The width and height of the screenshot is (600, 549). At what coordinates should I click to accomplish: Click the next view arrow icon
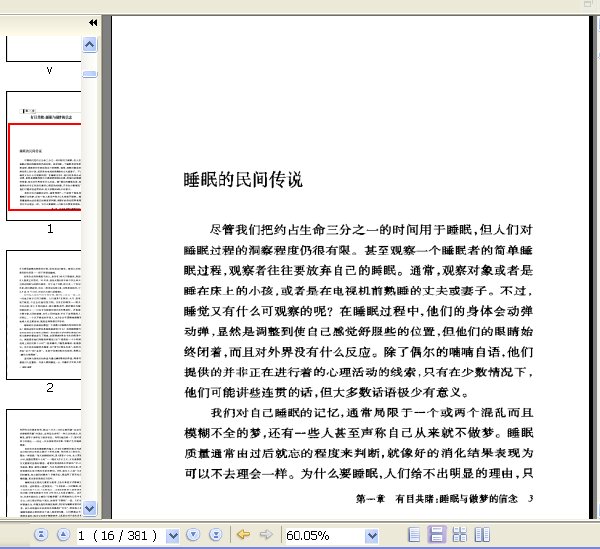(266, 534)
